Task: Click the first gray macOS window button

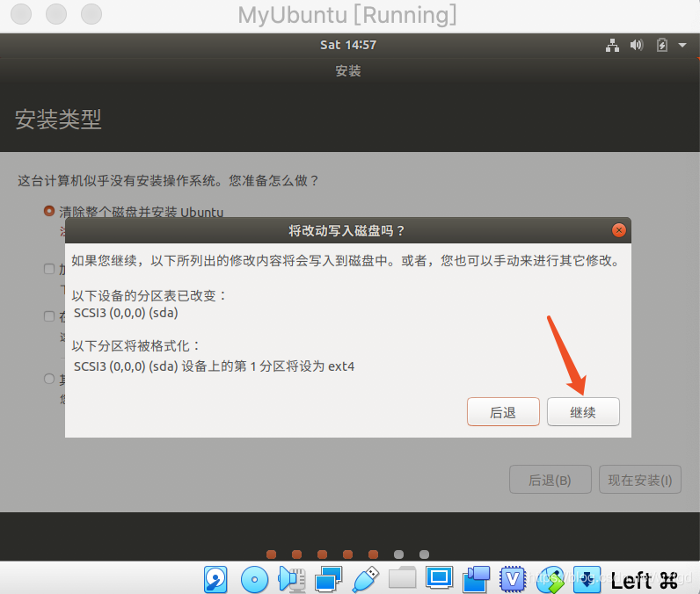Action: point(21,14)
